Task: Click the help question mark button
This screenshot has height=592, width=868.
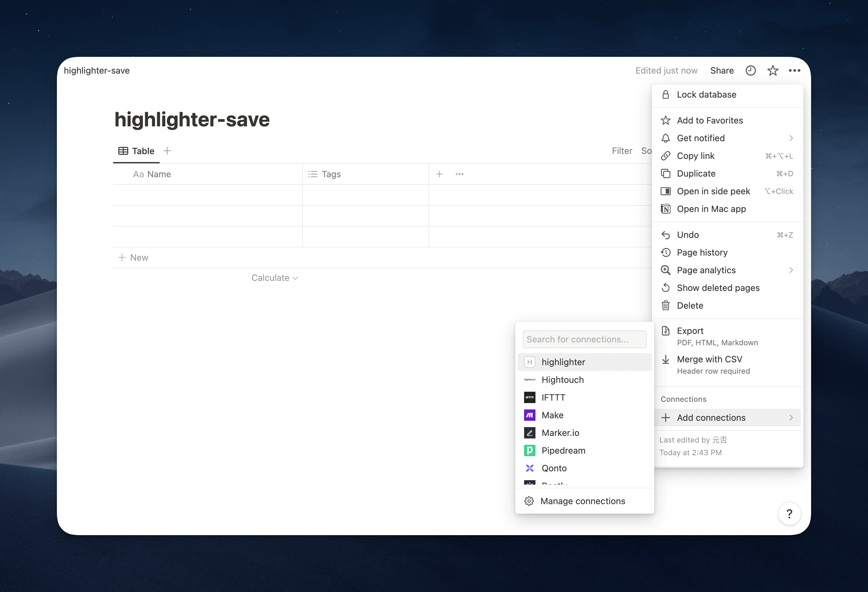Action: (x=789, y=514)
